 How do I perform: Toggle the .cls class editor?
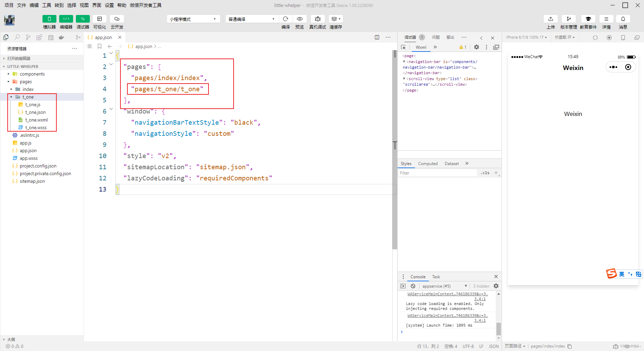(485, 173)
